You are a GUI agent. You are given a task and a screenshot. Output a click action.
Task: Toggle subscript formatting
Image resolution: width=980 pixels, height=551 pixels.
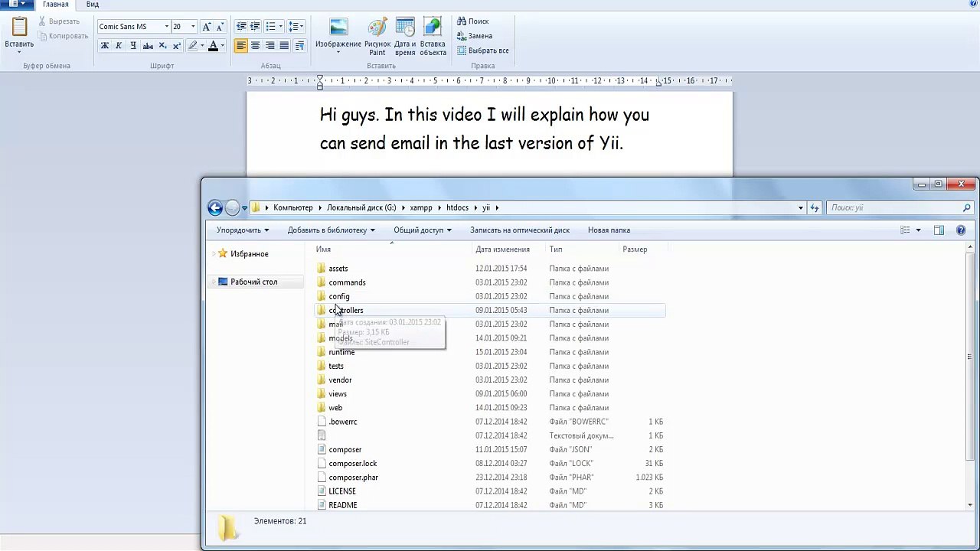coord(162,46)
